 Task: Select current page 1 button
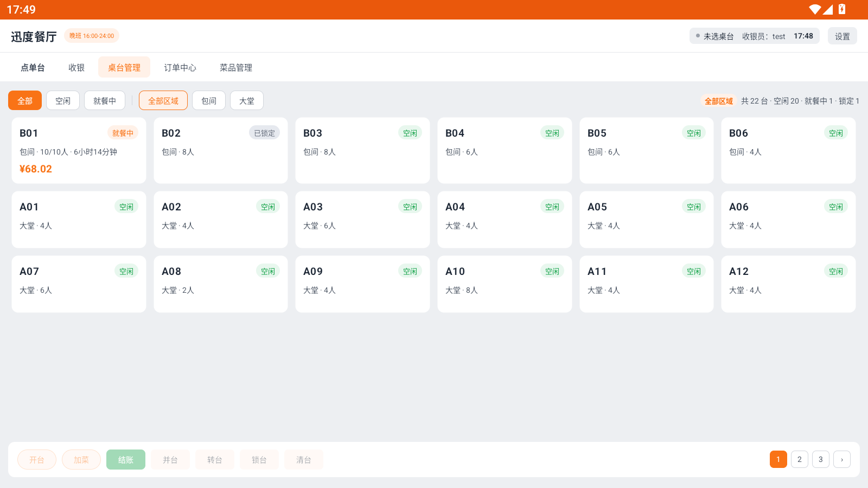pyautogui.click(x=778, y=459)
